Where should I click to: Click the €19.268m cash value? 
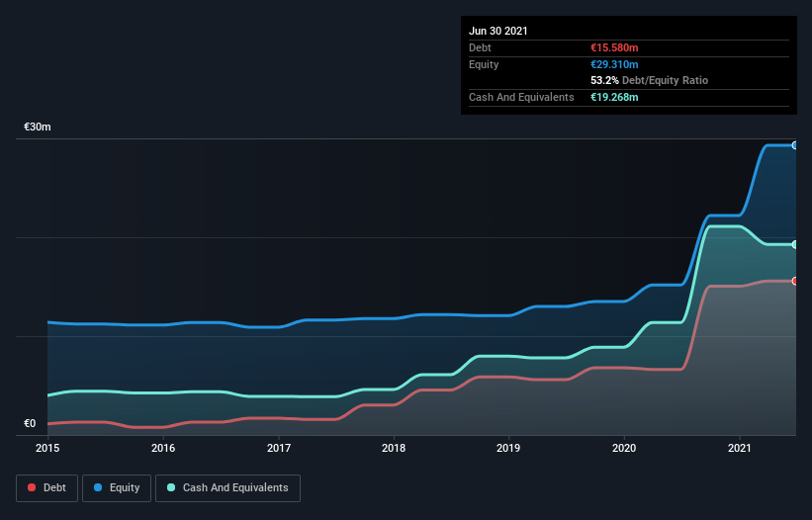pyautogui.click(x=614, y=97)
